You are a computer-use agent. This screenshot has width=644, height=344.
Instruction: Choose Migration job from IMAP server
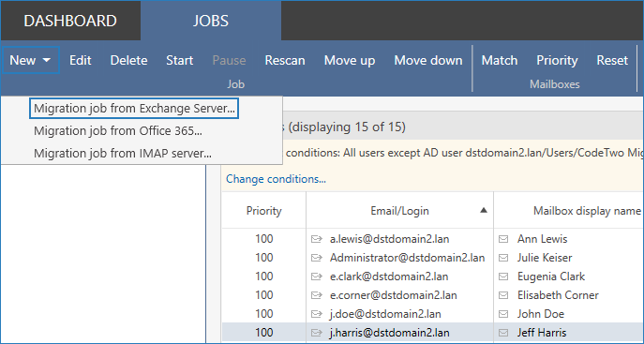pos(123,153)
